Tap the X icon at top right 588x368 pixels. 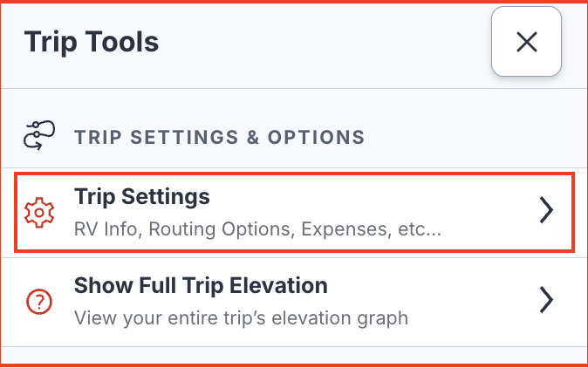coord(527,42)
